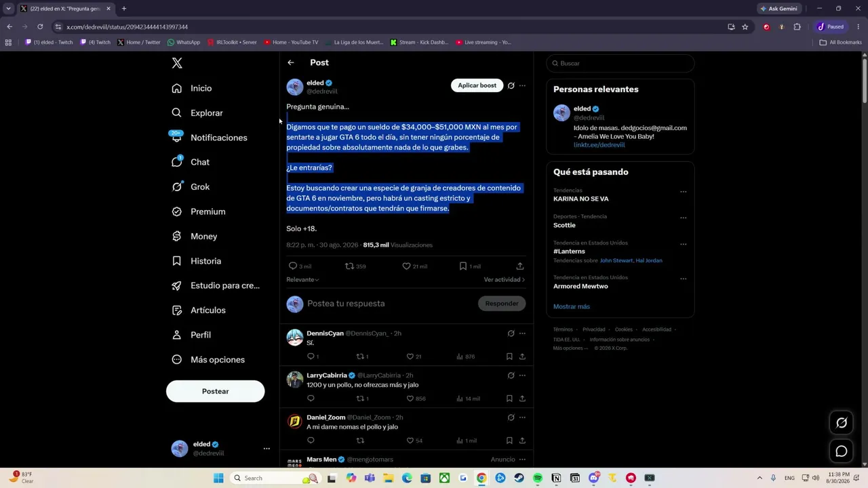Bookmark LarryCabirria's reply
This screenshot has width=868, height=488.
coord(509,399)
